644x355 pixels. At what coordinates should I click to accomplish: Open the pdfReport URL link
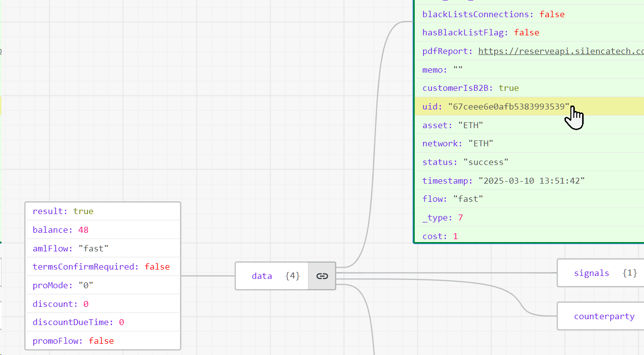561,51
